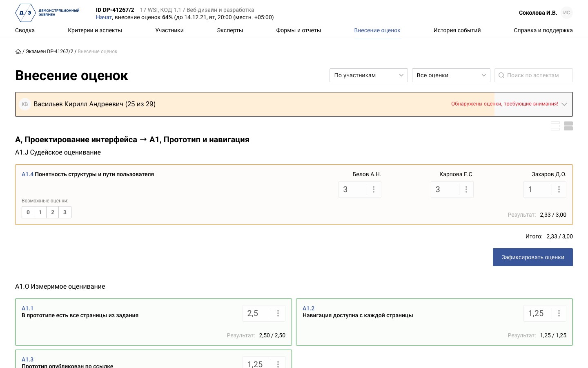Click the A1.1 aspect code link

pyautogui.click(x=27, y=308)
